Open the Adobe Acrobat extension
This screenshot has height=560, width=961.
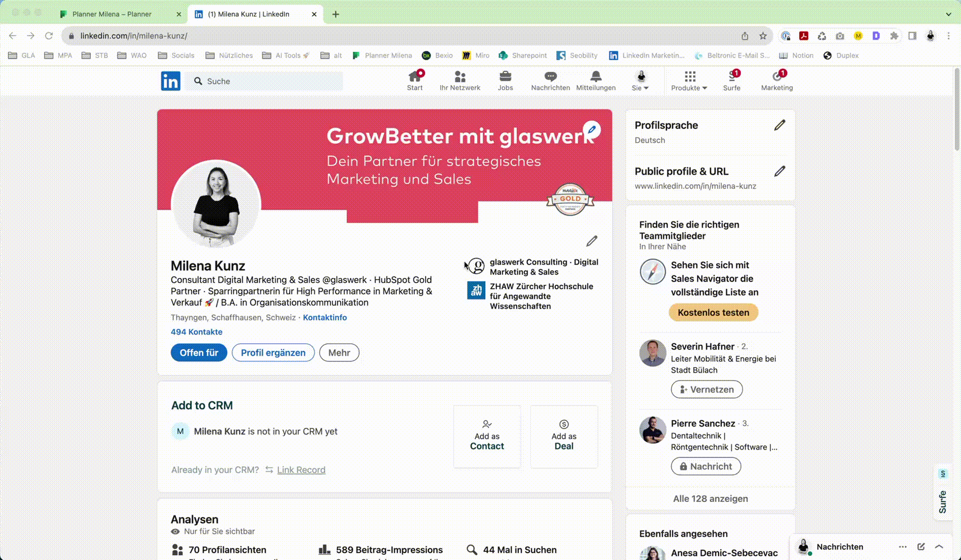804,36
